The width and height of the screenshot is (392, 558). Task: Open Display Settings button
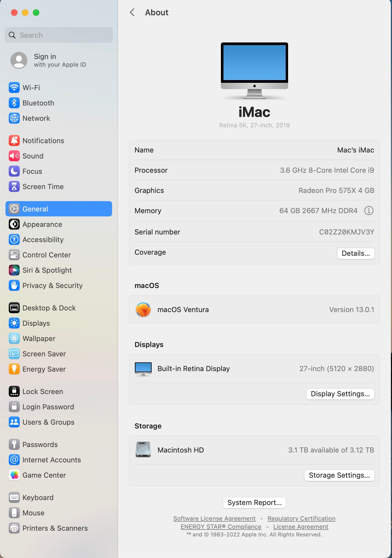[340, 394]
